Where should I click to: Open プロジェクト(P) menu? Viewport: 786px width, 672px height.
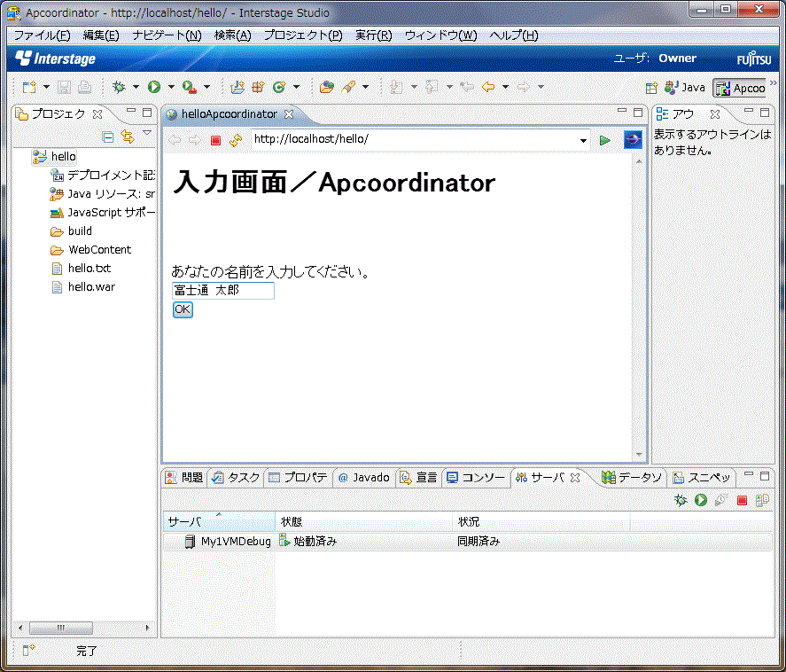click(x=303, y=35)
